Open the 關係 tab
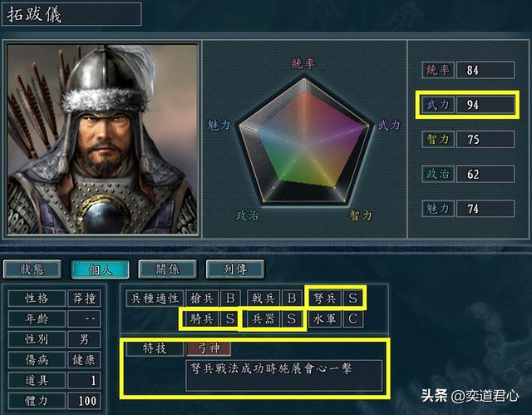532x415 pixels. pyautogui.click(x=168, y=269)
